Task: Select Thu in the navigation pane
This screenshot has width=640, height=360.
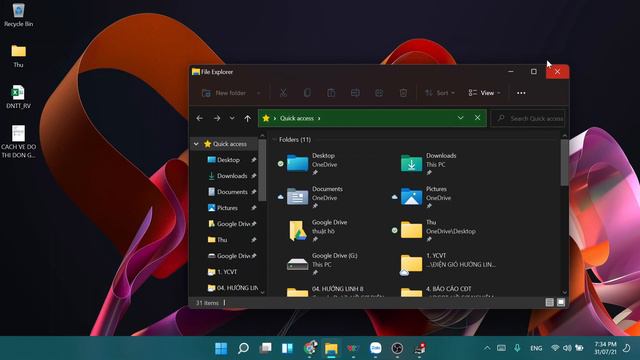Action: [x=222, y=240]
